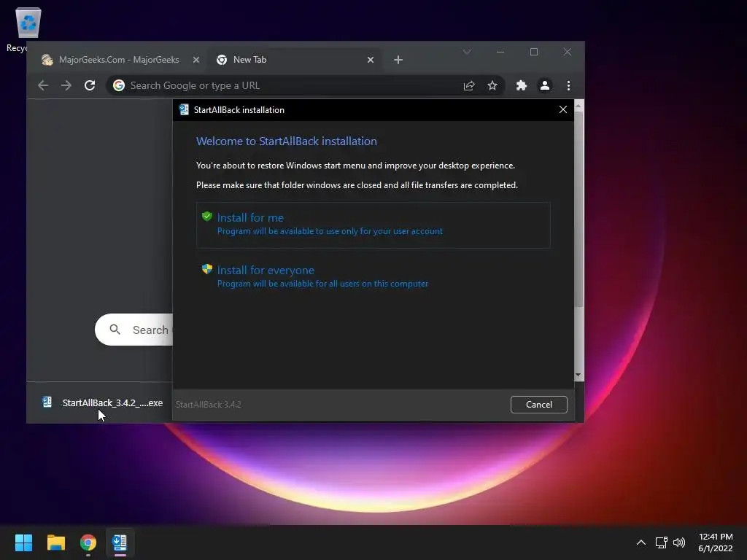This screenshot has width=747, height=560.
Task: Reload the page in Chrome
Action: click(90, 85)
